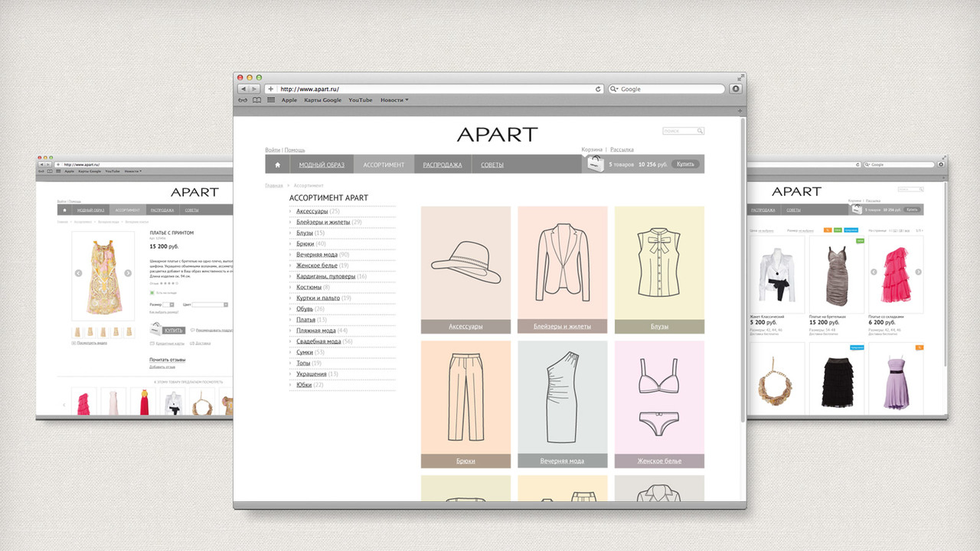Screen dimensions: 980x551
Task: Open Top Sites grid icon
Action: [x=271, y=100]
